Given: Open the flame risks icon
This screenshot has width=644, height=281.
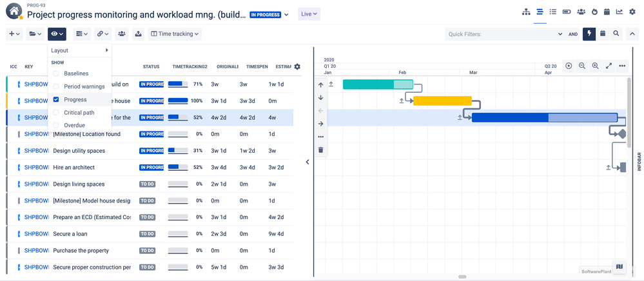Looking at the screenshot, I should [594, 12].
